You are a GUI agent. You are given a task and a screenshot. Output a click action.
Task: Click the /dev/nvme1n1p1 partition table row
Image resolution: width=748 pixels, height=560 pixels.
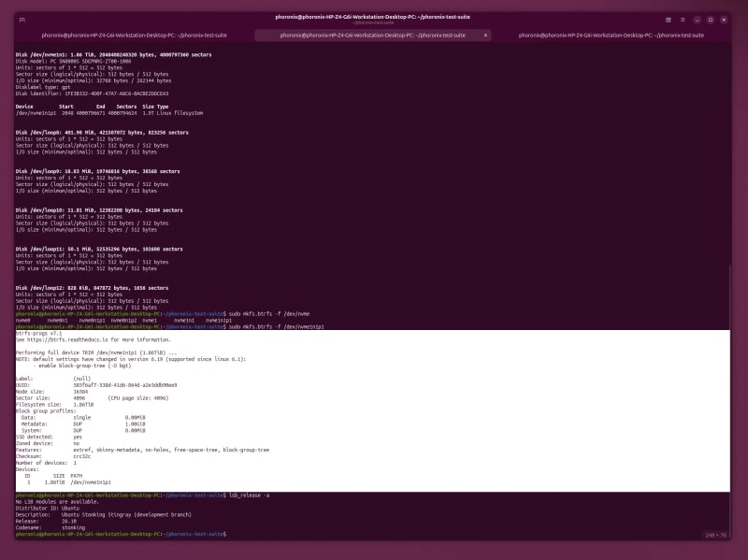point(109,113)
